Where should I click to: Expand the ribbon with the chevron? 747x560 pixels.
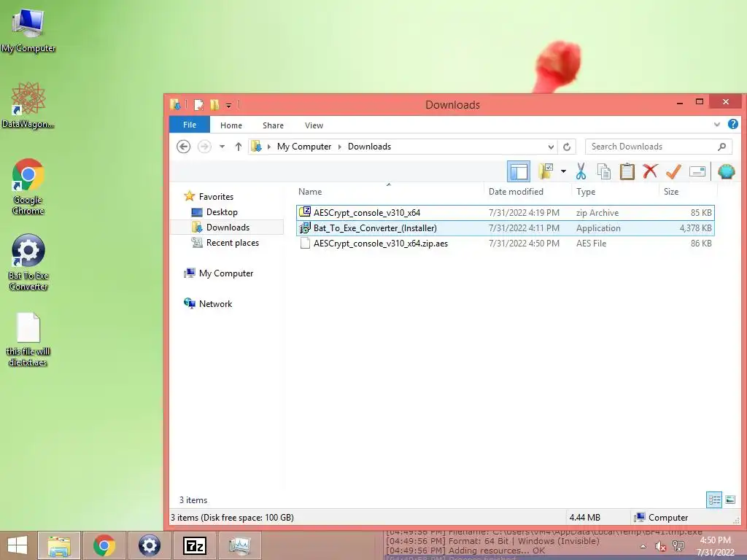(717, 125)
